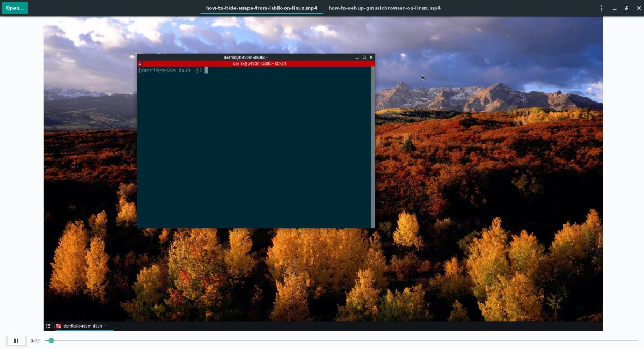
Task: Switch to how-to-set-up-gmusicbrowser-on-linux.mp4 tab
Action: click(x=384, y=8)
